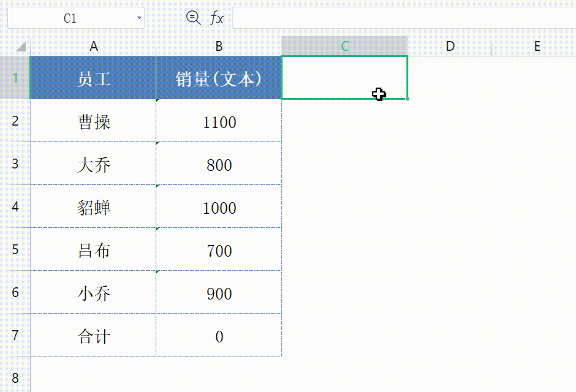This screenshot has width=576, height=392.
Task: Select the cell containing 1000
Action: (x=219, y=206)
